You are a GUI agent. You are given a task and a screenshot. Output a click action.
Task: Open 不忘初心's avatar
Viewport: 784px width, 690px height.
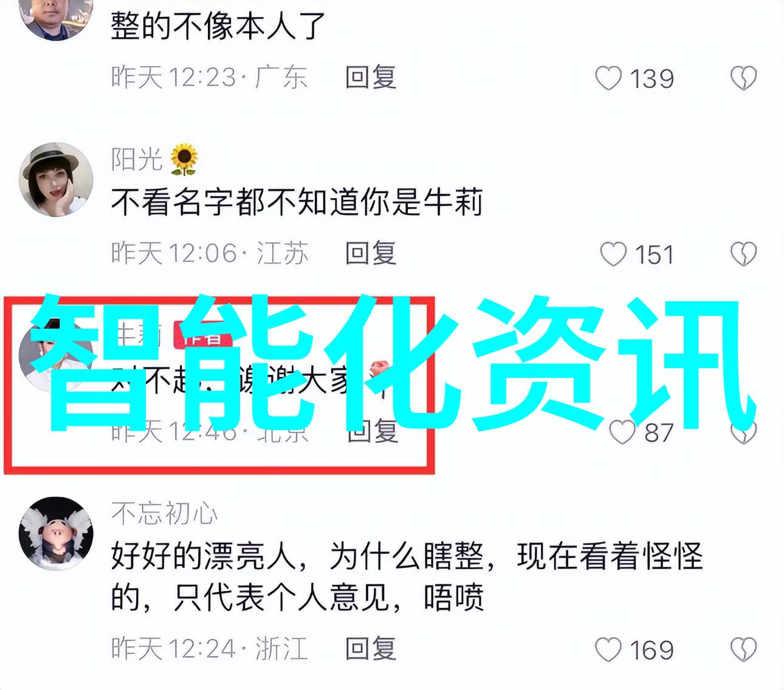(x=56, y=533)
